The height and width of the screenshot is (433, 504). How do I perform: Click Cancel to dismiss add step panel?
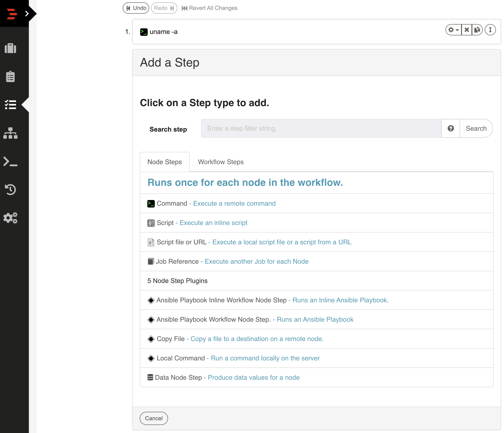click(x=154, y=418)
